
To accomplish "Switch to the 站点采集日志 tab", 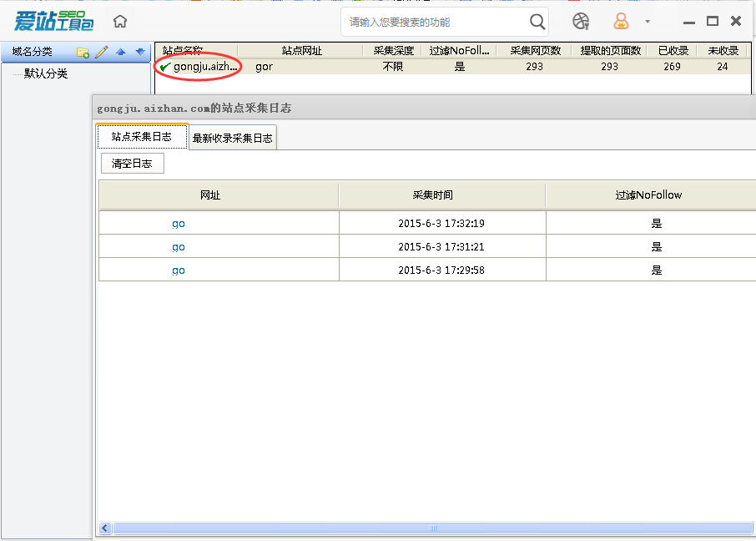I will tap(142, 137).
